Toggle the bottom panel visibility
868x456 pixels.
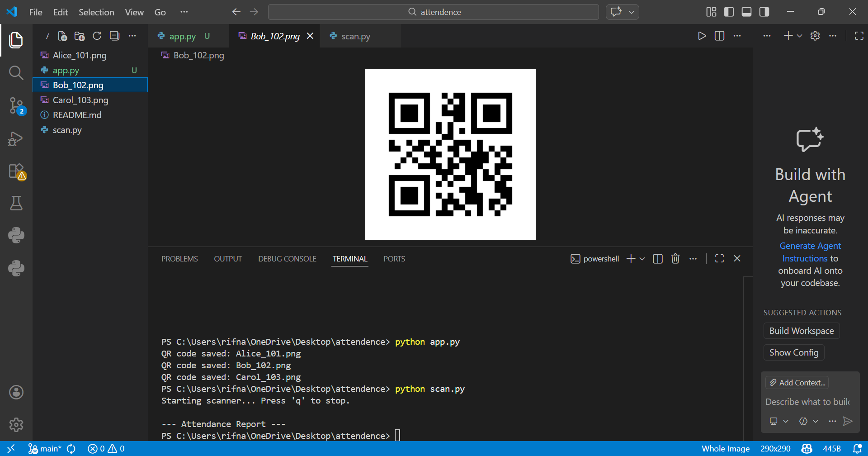coord(746,12)
